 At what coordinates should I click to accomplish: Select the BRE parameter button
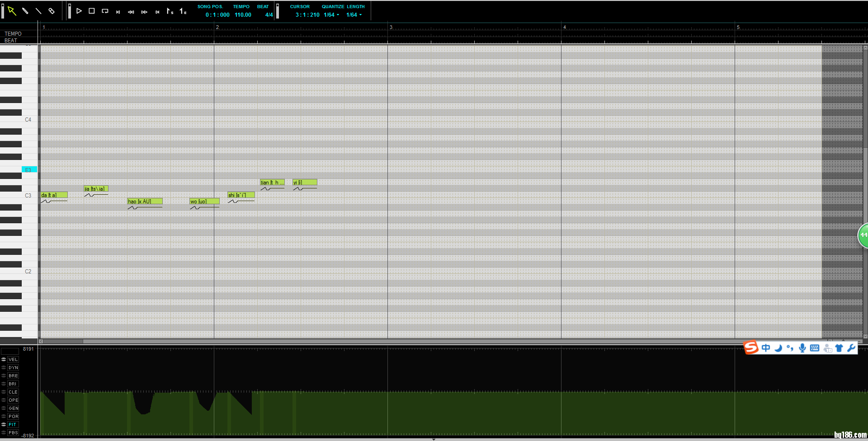click(13, 376)
